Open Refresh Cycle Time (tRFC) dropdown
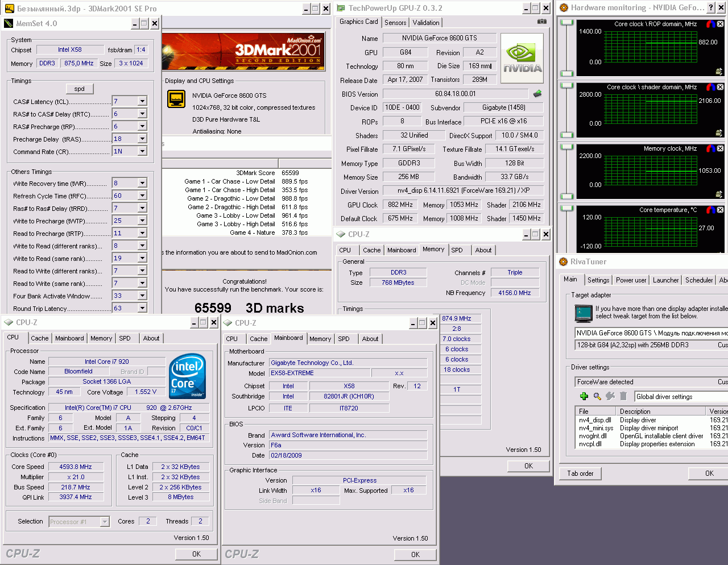728x565 pixels. (x=142, y=196)
